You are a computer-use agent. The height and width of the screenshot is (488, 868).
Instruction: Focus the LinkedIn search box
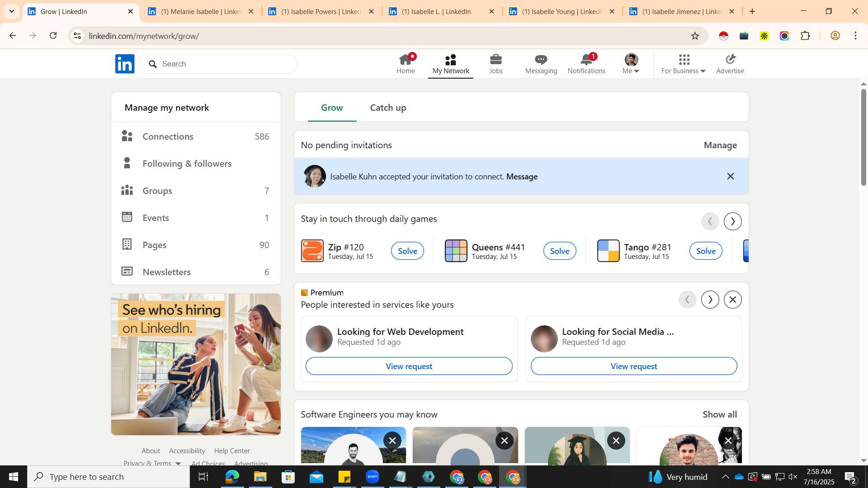(218, 64)
